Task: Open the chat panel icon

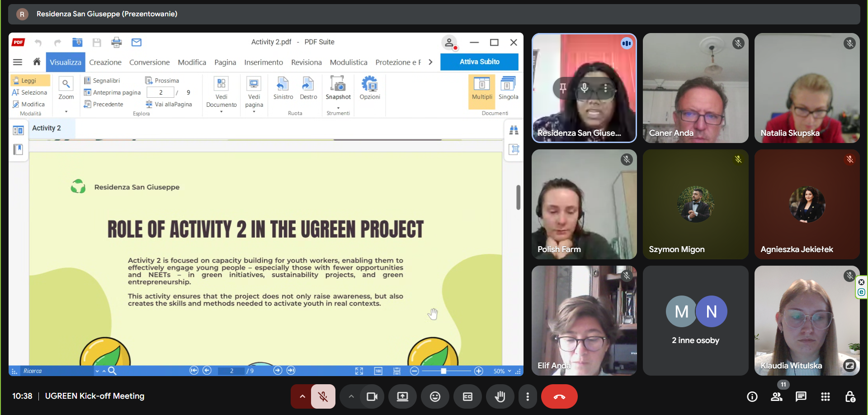Action: click(801, 397)
